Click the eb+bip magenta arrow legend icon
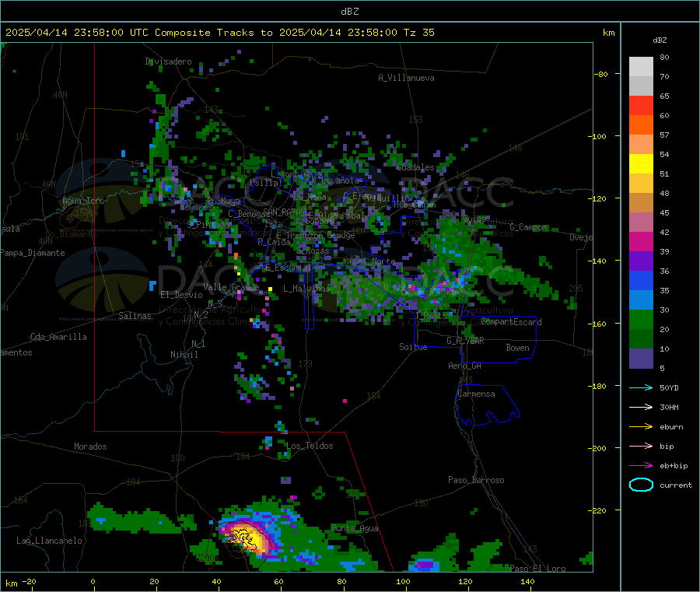Viewport: 700px width, 592px height. tap(641, 466)
